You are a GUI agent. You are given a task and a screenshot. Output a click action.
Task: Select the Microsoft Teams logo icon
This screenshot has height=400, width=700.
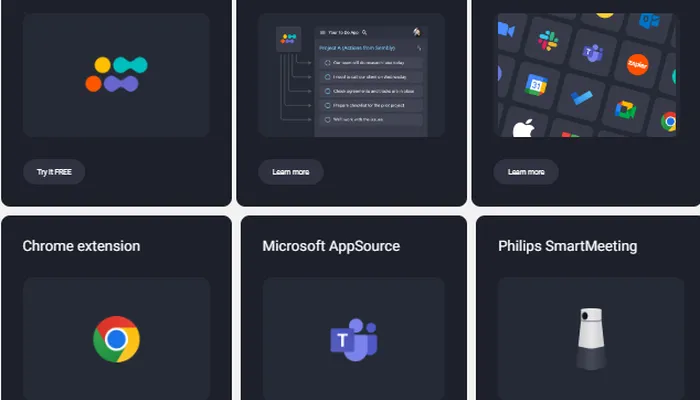(352, 340)
